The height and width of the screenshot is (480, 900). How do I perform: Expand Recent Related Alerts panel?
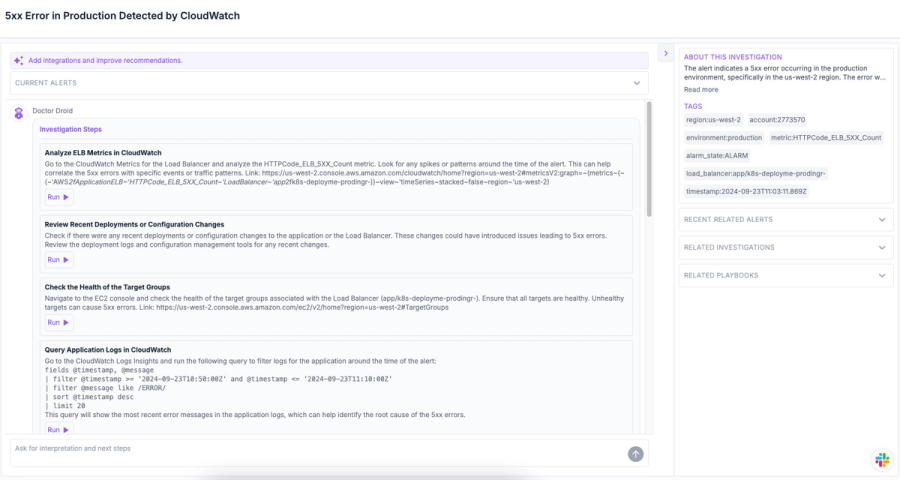(786, 219)
